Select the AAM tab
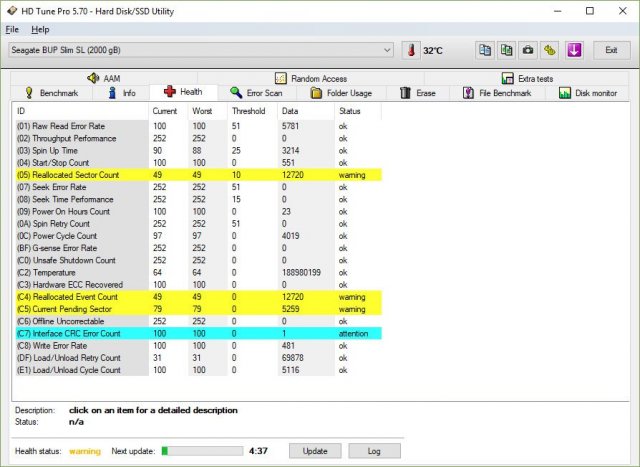The image size is (640, 467). (x=105, y=78)
